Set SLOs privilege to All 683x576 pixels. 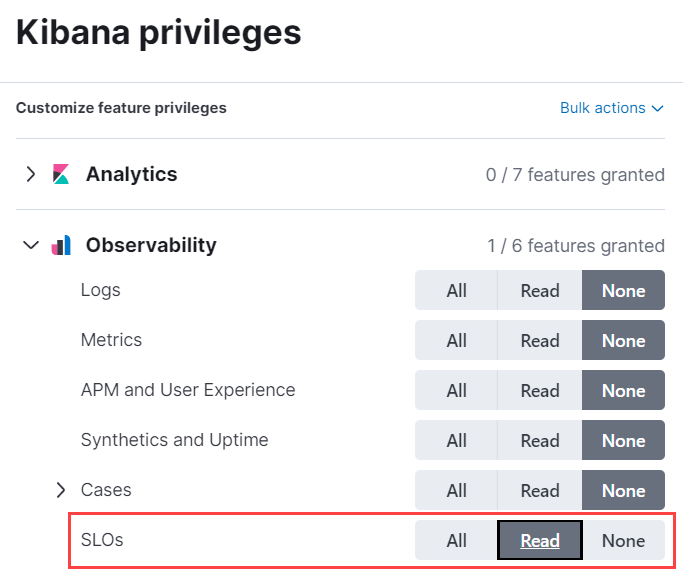click(456, 541)
